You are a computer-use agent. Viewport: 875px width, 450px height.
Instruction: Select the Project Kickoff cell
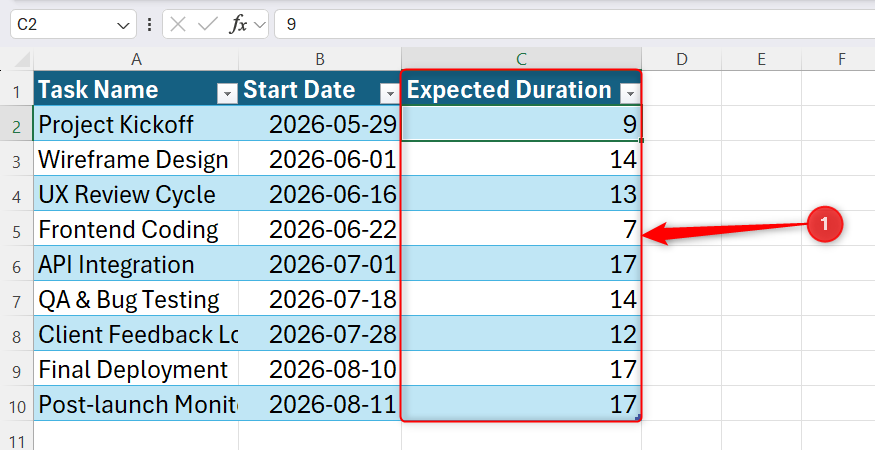tap(136, 123)
